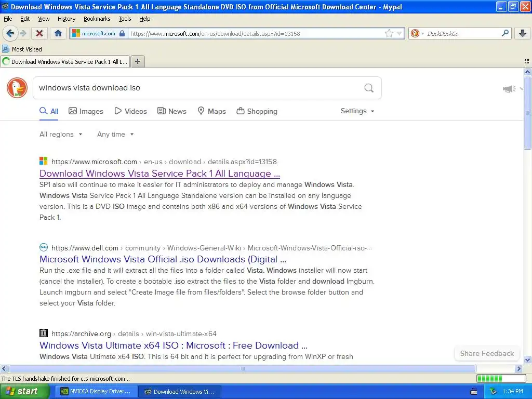
Task: Switch to Shopping results
Action: point(257,111)
